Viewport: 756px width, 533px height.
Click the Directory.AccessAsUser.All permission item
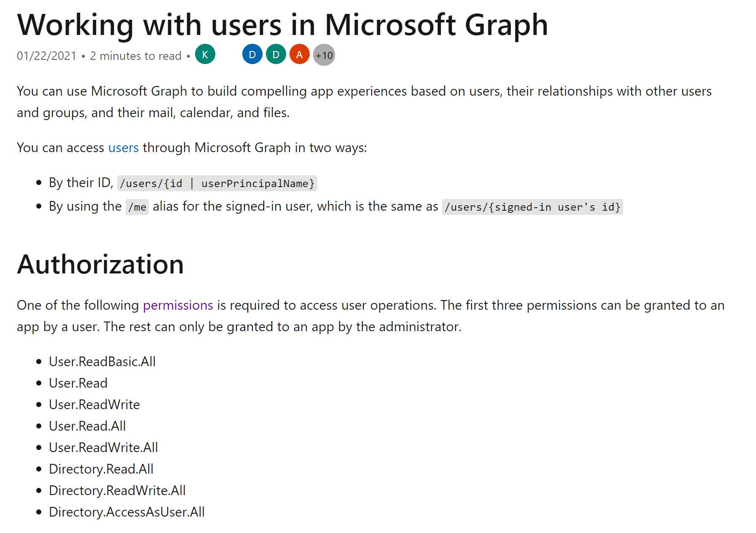tap(127, 512)
